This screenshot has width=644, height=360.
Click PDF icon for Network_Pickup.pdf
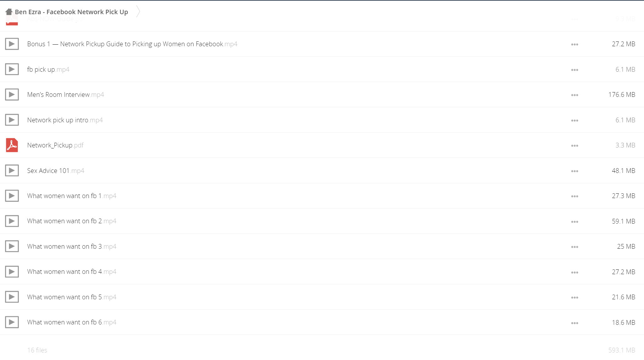12,145
